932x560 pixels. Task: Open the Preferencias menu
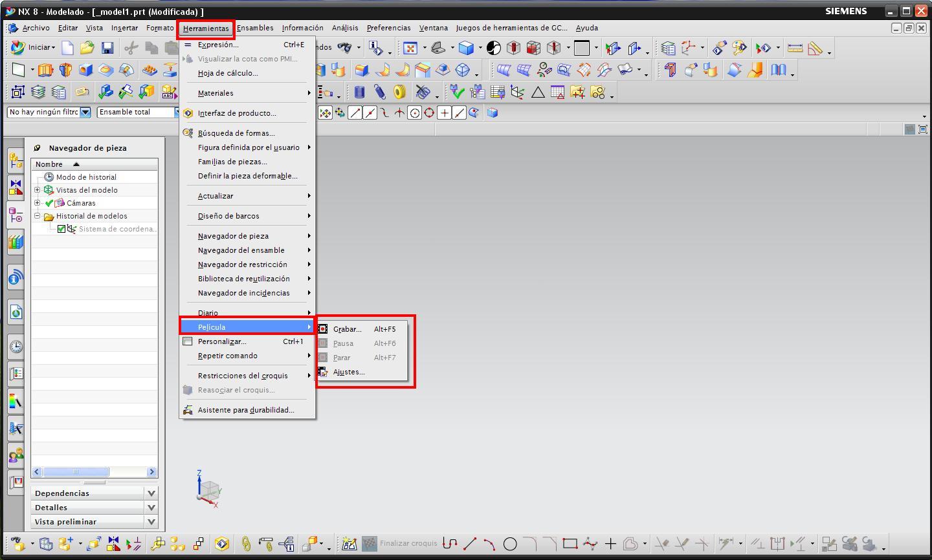(388, 28)
